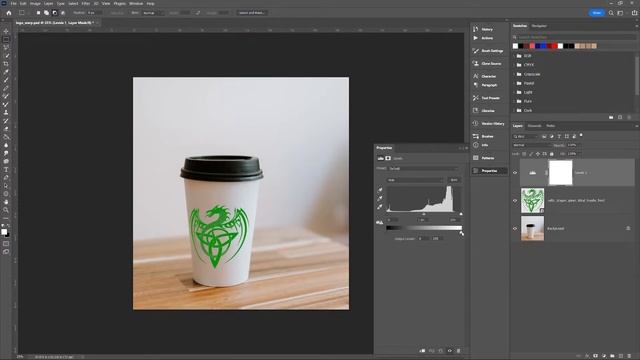The width and height of the screenshot is (640, 360).
Task: Select the Horizontal Type tool
Action: [x=6, y=169]
